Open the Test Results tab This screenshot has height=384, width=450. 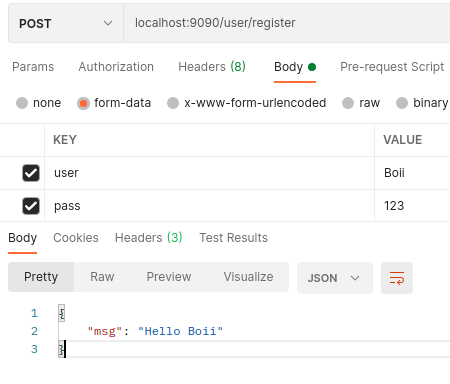(233, 238)
